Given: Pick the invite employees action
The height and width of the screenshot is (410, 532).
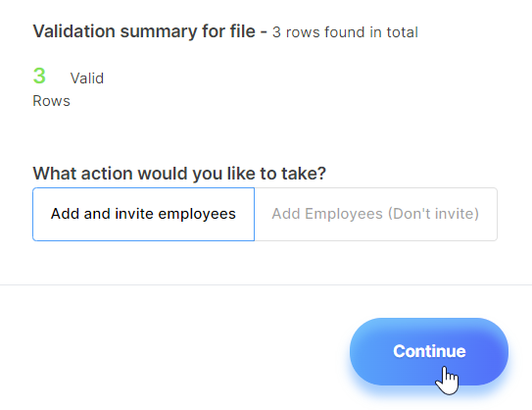Looking at the screenshot, I should click(143, 214).
